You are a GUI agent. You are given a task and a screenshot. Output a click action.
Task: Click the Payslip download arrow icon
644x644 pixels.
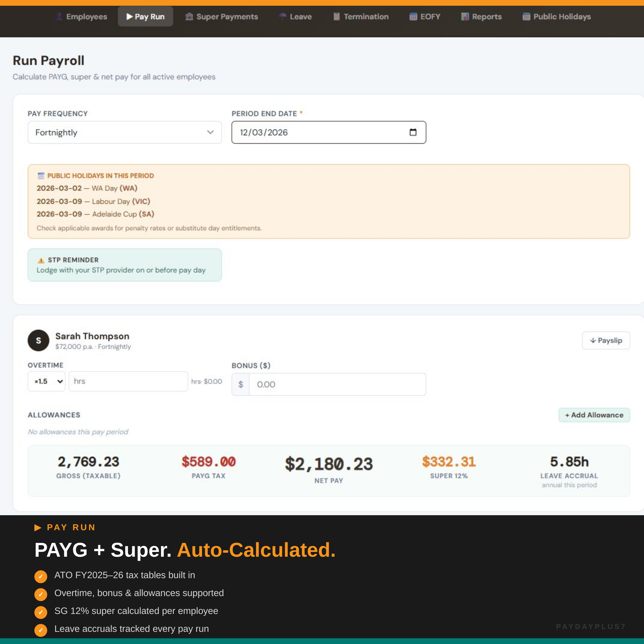point(593,340)
